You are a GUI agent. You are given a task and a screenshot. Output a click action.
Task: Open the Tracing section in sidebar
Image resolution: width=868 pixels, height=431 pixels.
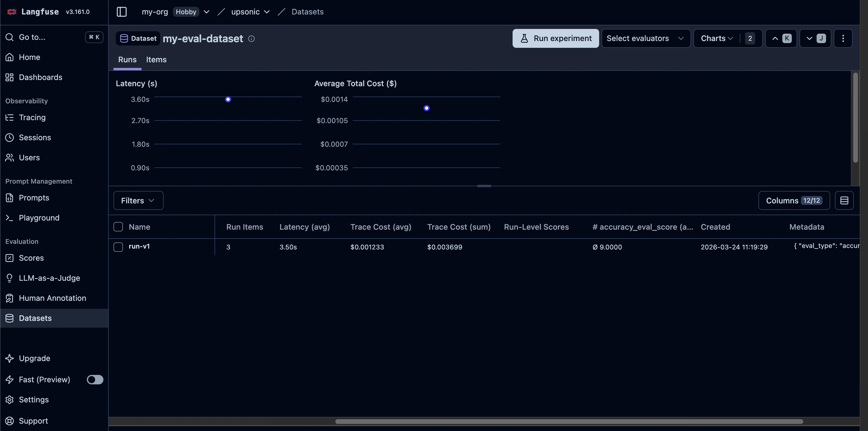(32, 117)
